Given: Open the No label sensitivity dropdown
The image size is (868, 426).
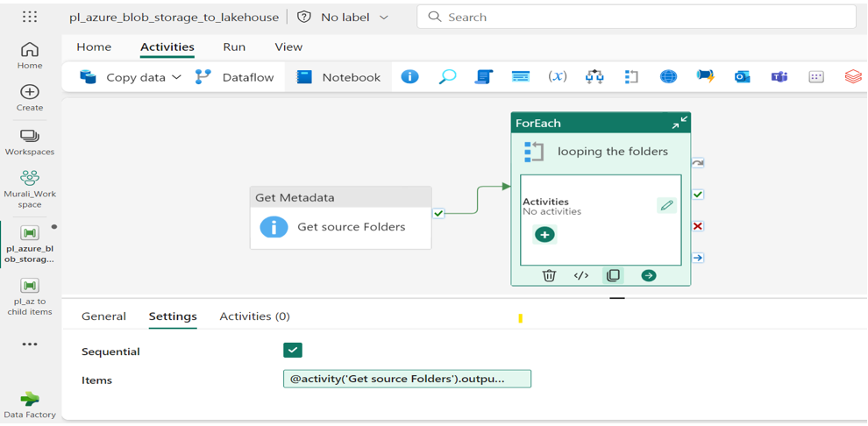Looking at the screenshot, I should click(x=344, y=17).
